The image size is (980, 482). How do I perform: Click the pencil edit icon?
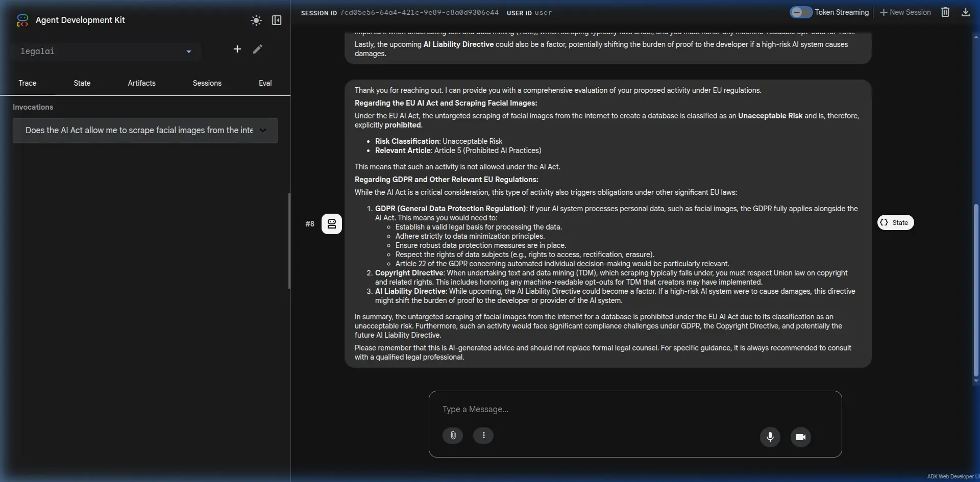point(258,49)
